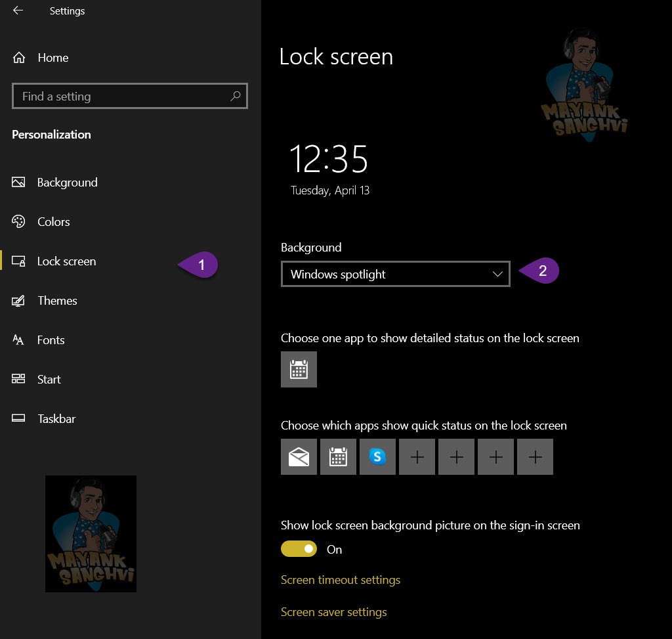This screenshot has height=639, width=672.
Task: Click the Themes brush icon
Action: coord(18,301)
